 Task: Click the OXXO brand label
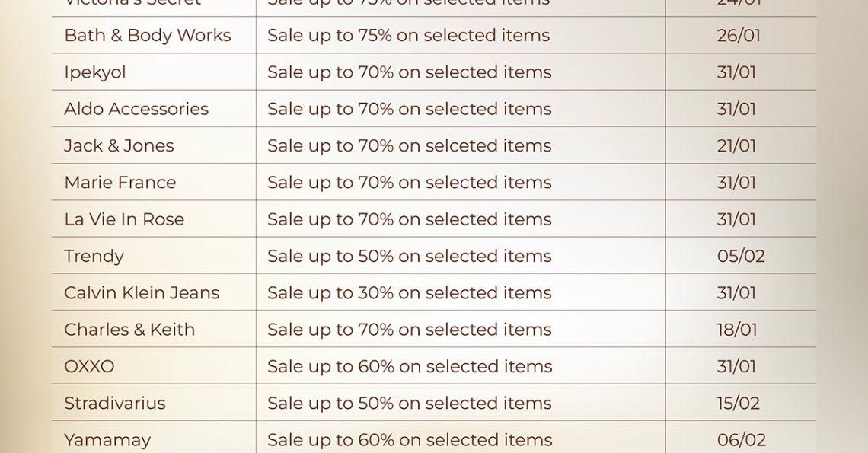pos(89,366)
